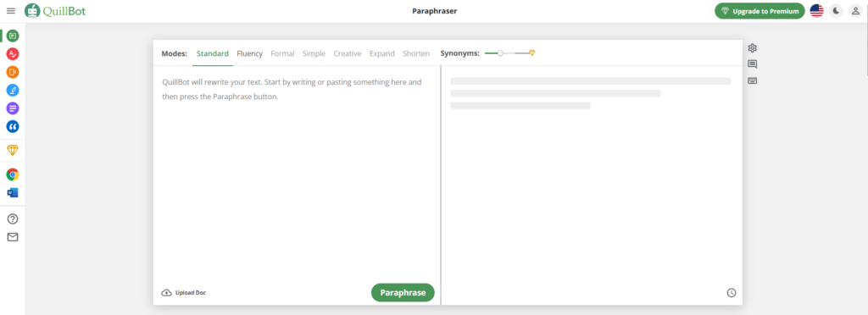The image size is (868, 315).
Task: Switch to Expand mode
Action: [382, 53]
